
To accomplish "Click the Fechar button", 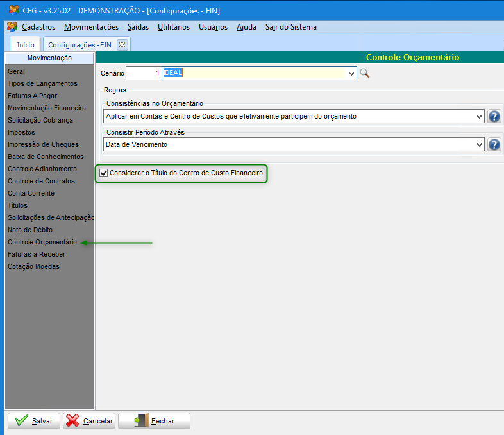I will (x=155, y=421).
